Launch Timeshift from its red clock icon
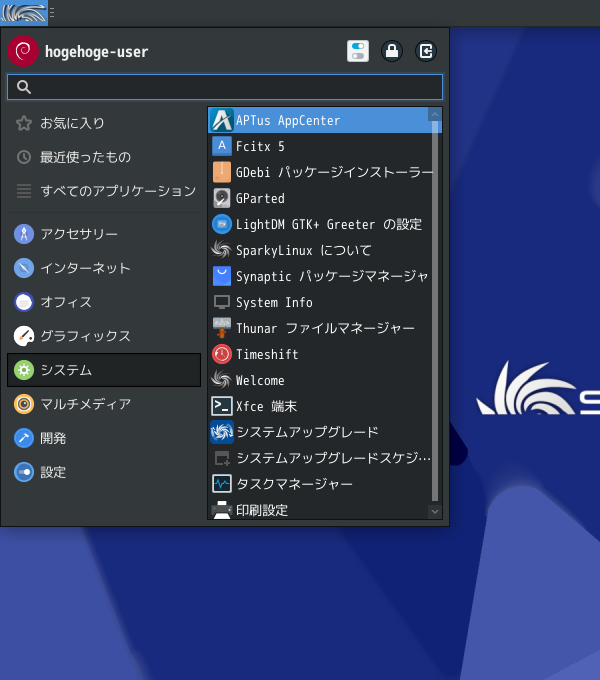Screen dimensions: 600x680 pyautogui.click(x=222, y=354)
